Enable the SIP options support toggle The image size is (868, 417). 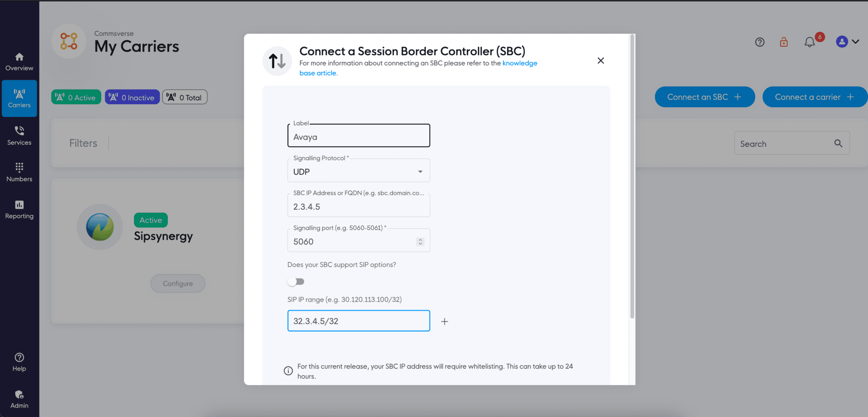pyautogui.click(x=296, y=282)
